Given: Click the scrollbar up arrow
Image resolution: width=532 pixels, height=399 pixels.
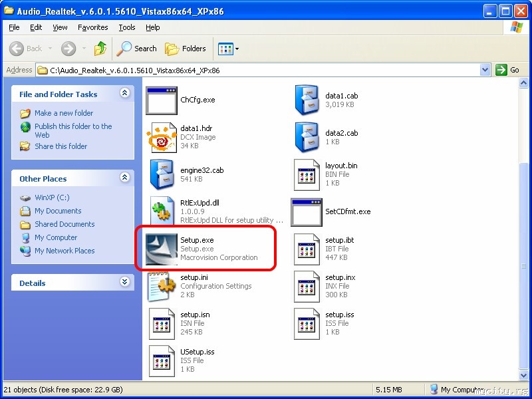Looking at the screenshot, I should [523, 83].
